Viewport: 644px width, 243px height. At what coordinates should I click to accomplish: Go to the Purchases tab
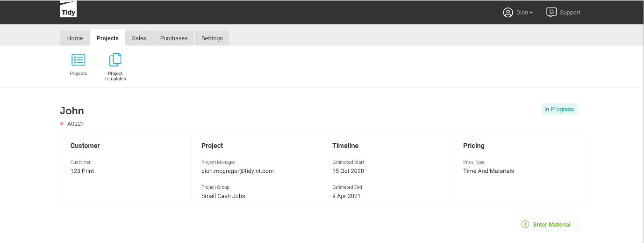coord(174,38)
